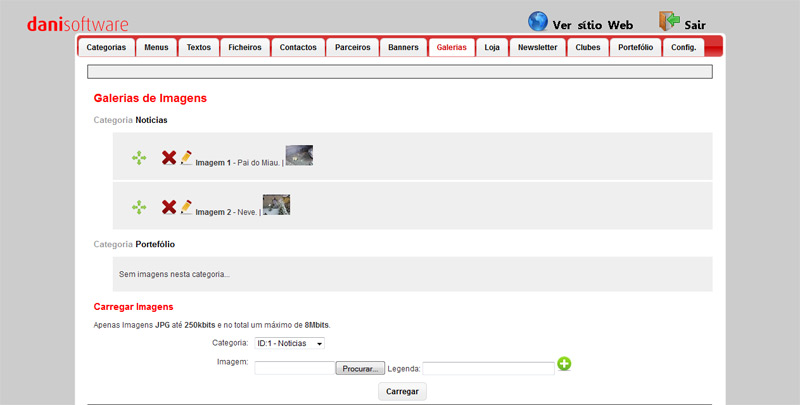Switch to the Contactos tab
Viewport: 800px width, 405px height.
(298, 47)
